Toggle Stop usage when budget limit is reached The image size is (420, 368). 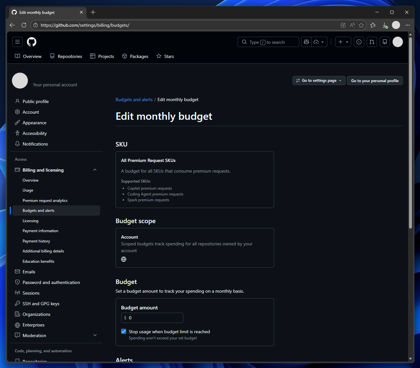coord(124,331)
